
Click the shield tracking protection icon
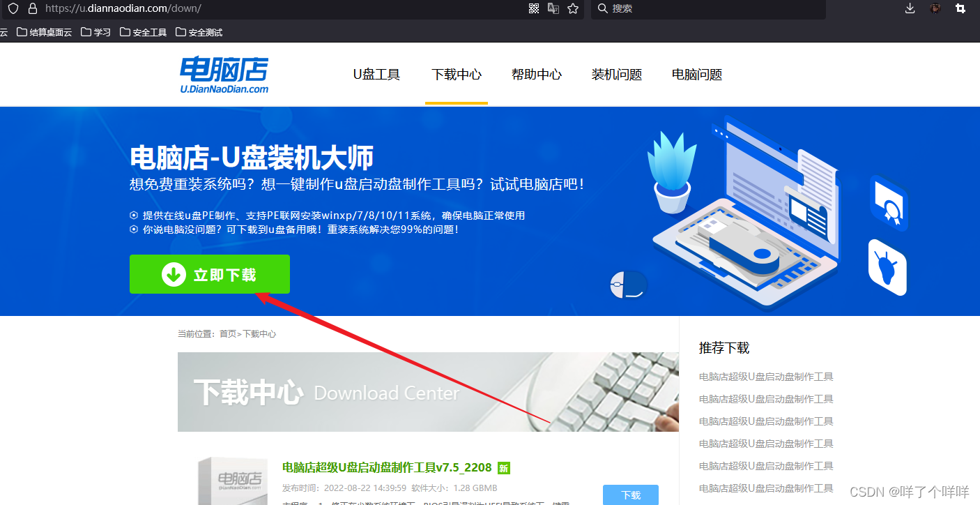point(13,8)
